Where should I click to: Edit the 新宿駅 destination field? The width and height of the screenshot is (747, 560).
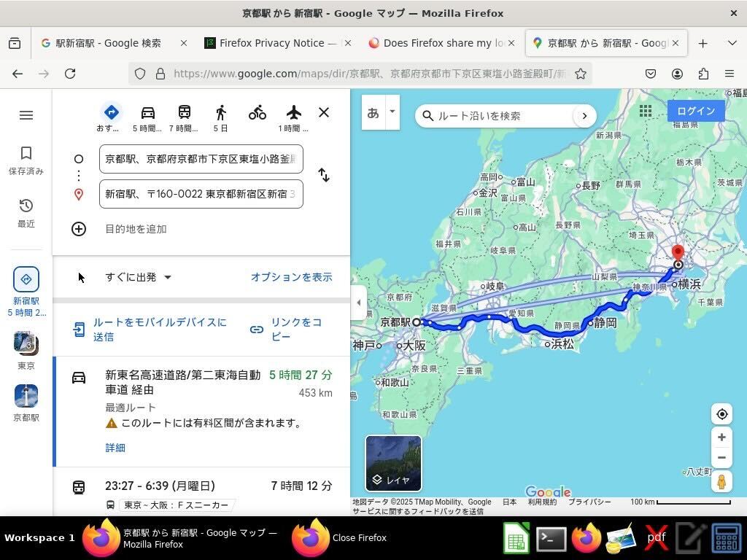click(x=201, y=194)
